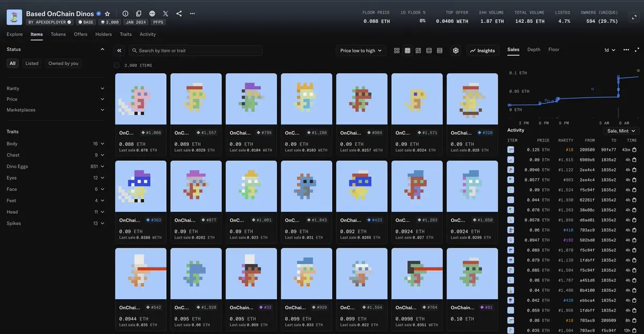Click cart icon in rarity #439 activity row
Screen dimensions: 644x334
click(634, 300)
